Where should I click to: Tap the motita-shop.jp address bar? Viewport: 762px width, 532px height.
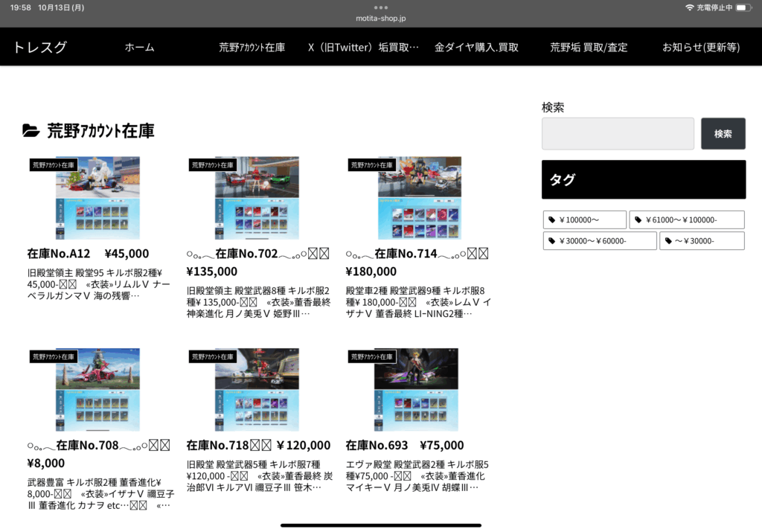381,18
